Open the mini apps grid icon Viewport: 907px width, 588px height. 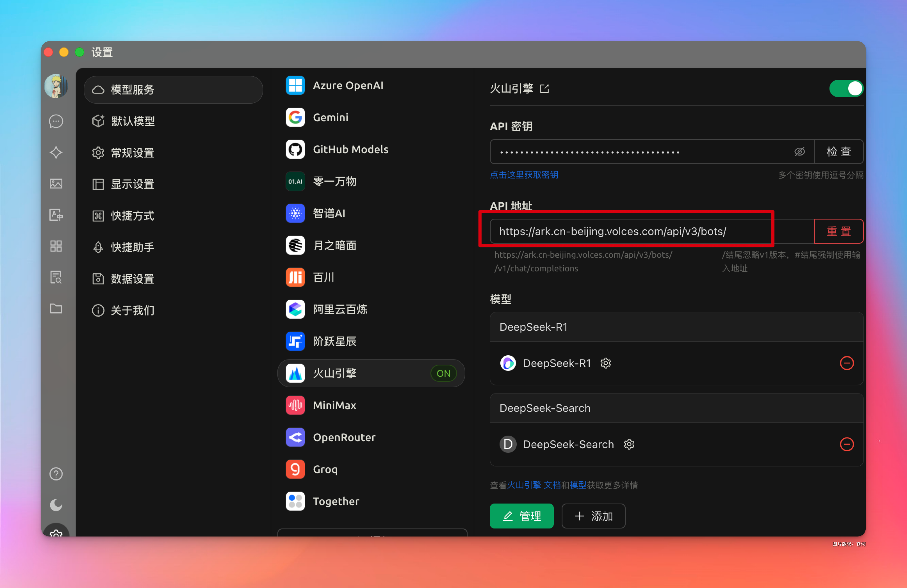[56, 246]
